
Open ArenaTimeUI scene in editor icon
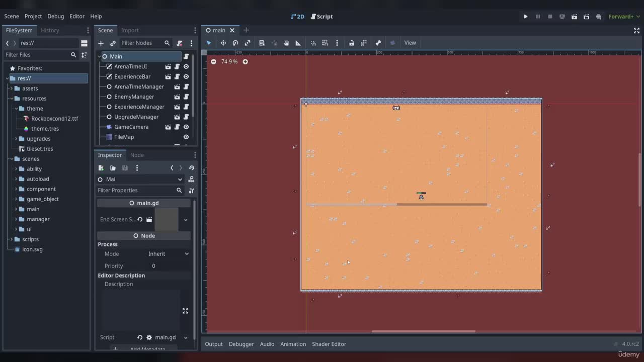coord(168,66)
